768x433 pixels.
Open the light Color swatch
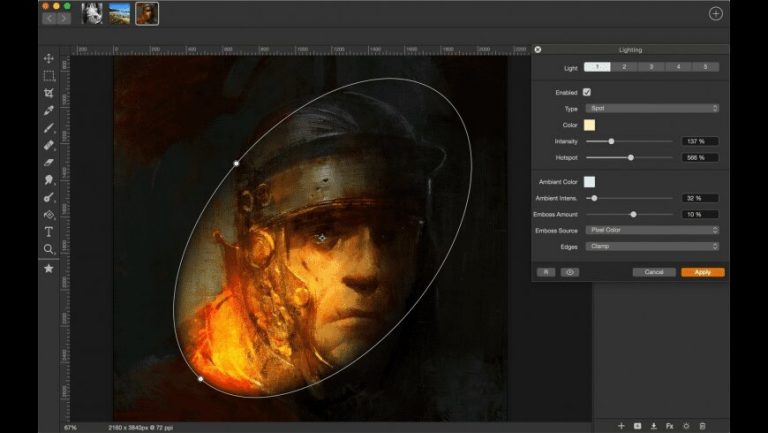[590, 125]
